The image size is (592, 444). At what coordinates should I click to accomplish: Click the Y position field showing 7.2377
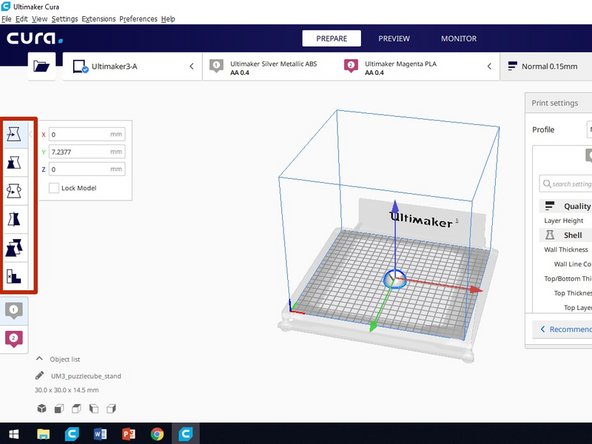click(87, 151)
